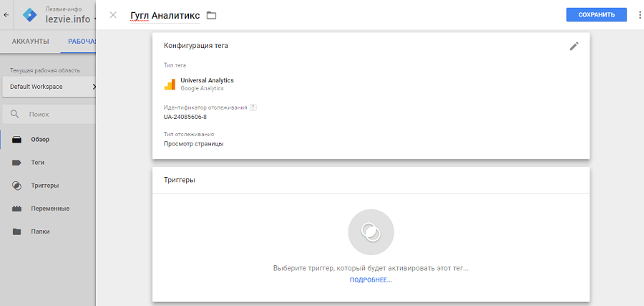Click the back arrow icon
Image resolution: width=644 pixels, height=306 pixels.
(6, 14)
